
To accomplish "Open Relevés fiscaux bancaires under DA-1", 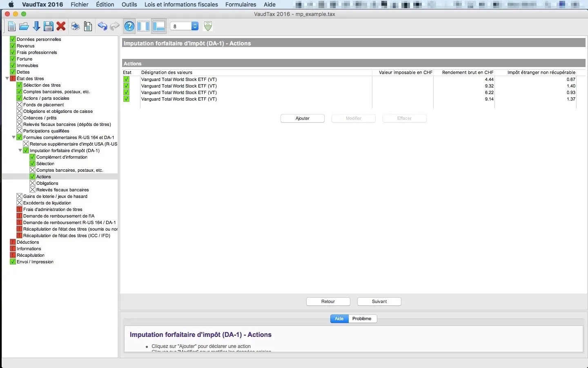I will [x=62, y=190].
